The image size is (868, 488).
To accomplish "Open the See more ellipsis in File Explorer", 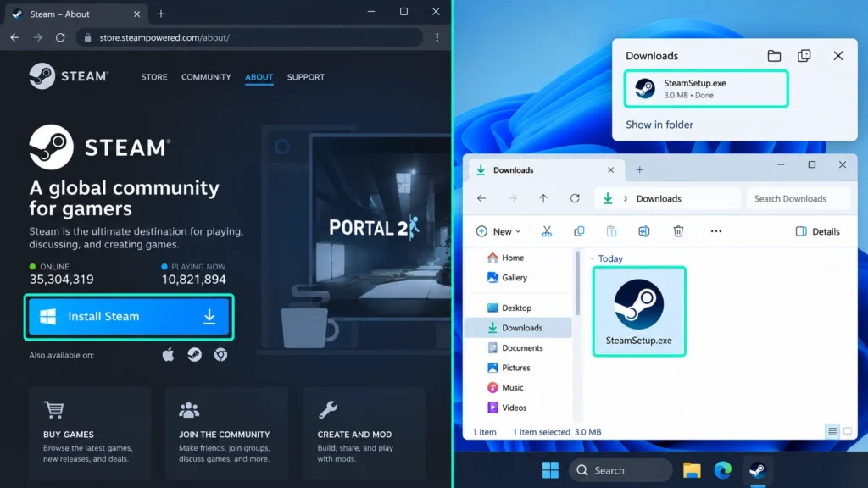I will 715,231.
